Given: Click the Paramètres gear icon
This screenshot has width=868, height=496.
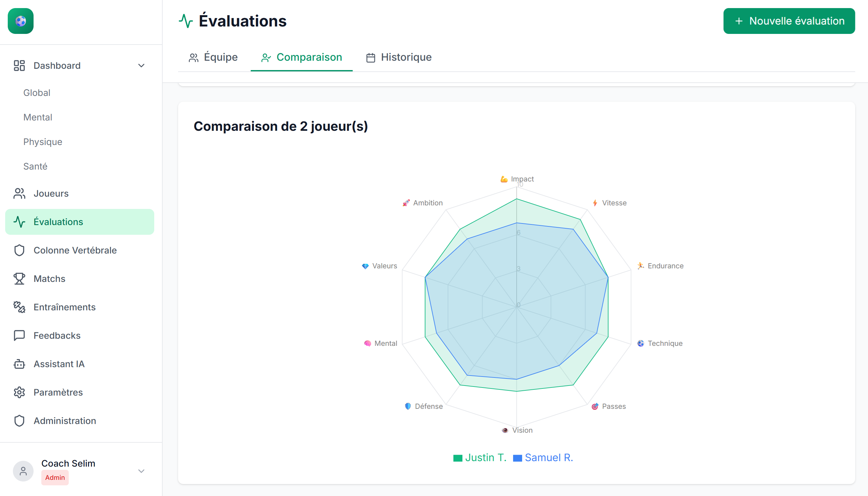Looking at the screenshot, I should (19, 392).
